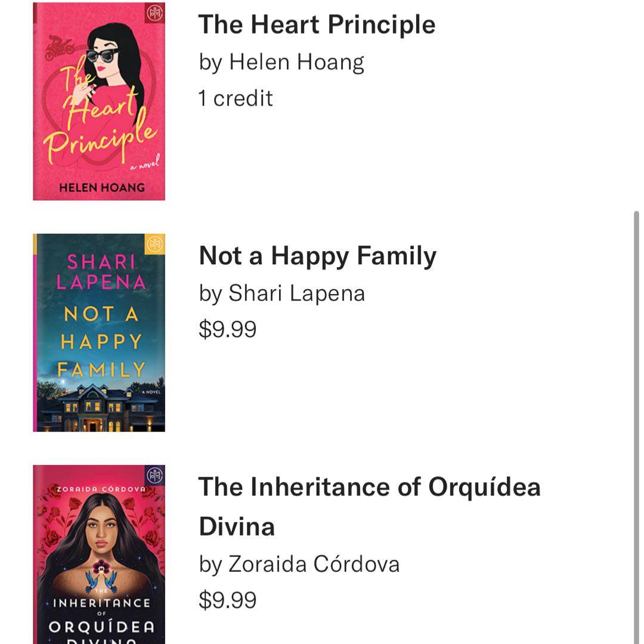Image resolution: width=644 pixels, height=644 pixels.
Task: Click the badge icon on The Heart Principle cover
Action: point(155,12)
